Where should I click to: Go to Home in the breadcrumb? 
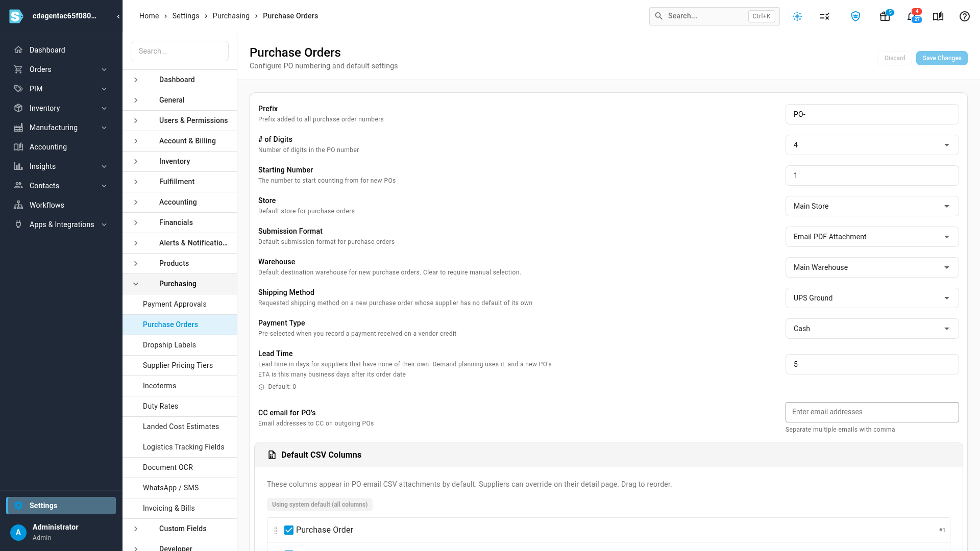[149, 16]
